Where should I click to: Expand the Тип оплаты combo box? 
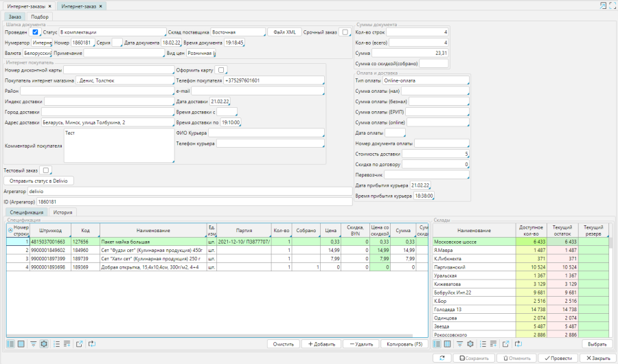pyautogui.click(x=426, y=81)
